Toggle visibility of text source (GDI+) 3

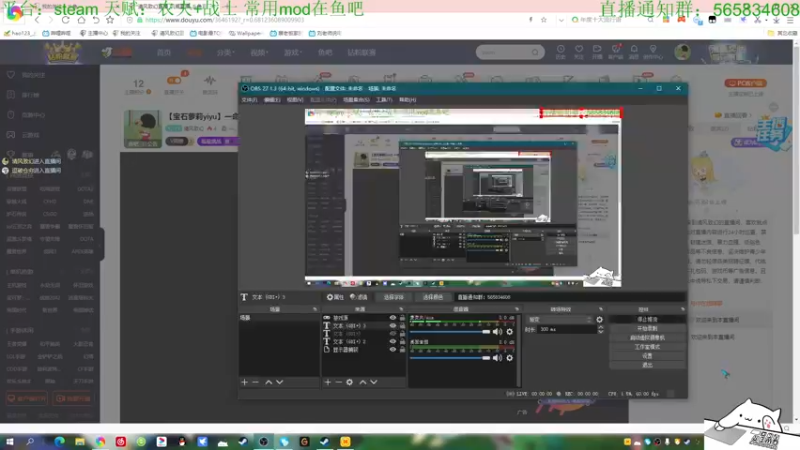coord(393,326)
